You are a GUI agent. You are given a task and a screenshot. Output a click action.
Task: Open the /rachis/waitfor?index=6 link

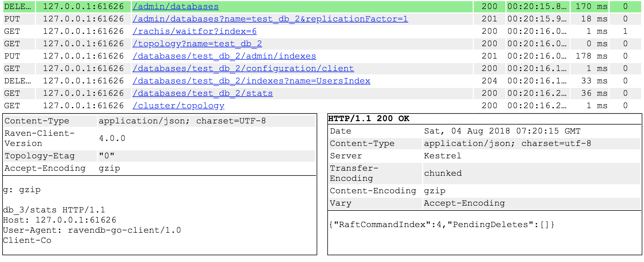click(x=195, y=31)
